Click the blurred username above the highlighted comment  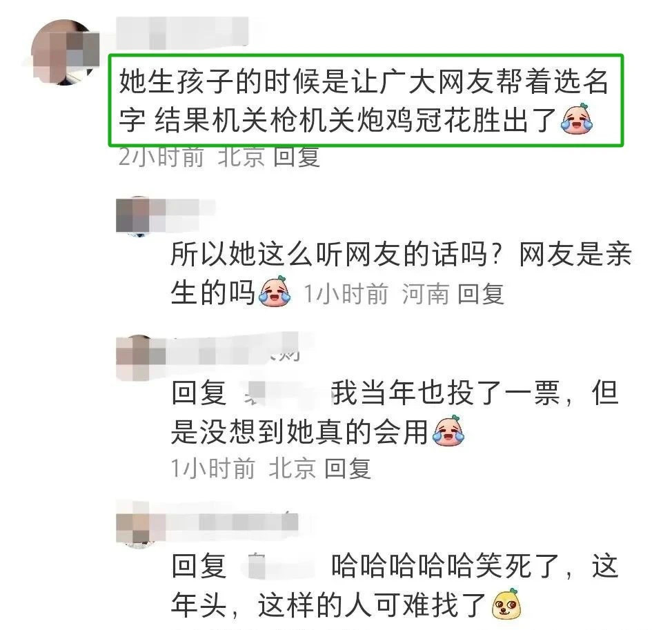[182, 33]
